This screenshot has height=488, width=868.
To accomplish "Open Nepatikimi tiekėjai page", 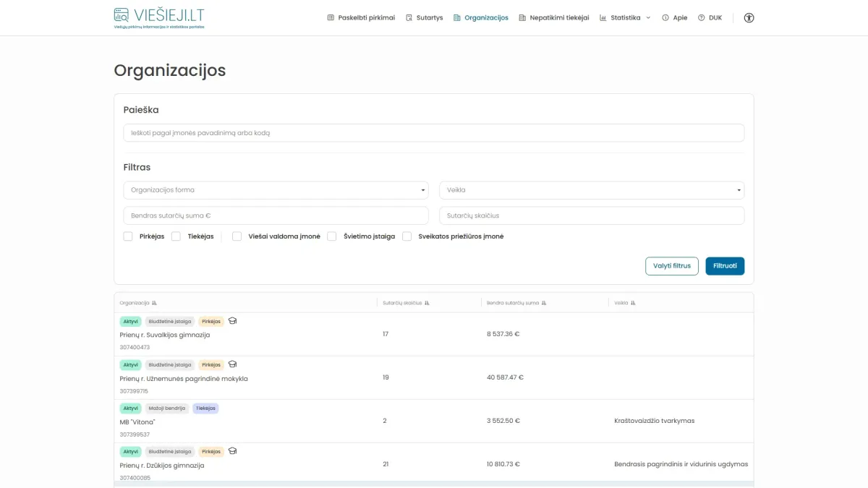I will [553, 18].
